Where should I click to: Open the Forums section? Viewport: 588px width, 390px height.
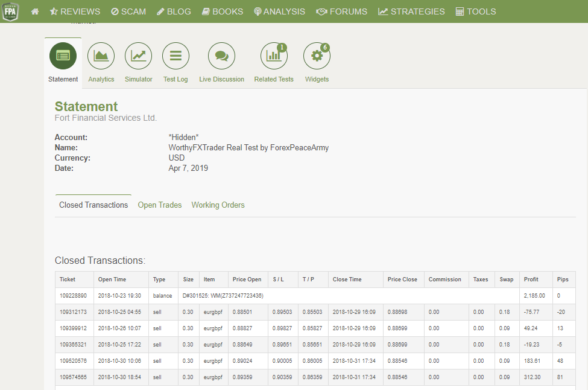(x=341, y=11)
